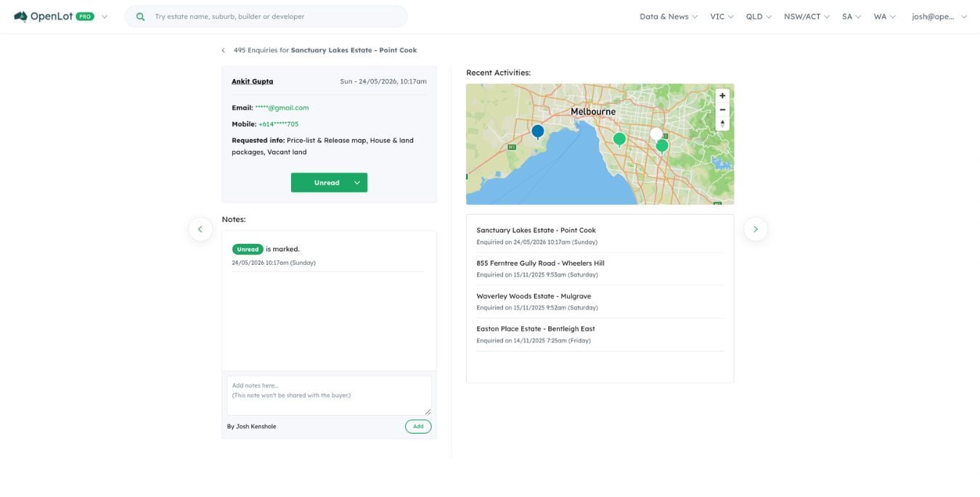Click the Recent Activities heading
The height and width of the screenshot is (497, 980).
pos(498,73)
